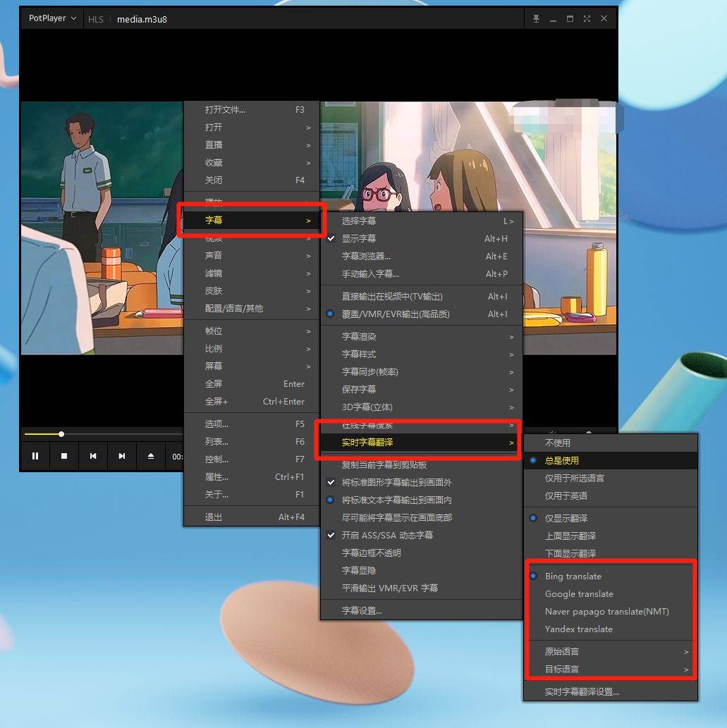This screenshot has height=728, width=727.
Task: Select 不使用 to disable translation
Action: [x=611, y=443]
